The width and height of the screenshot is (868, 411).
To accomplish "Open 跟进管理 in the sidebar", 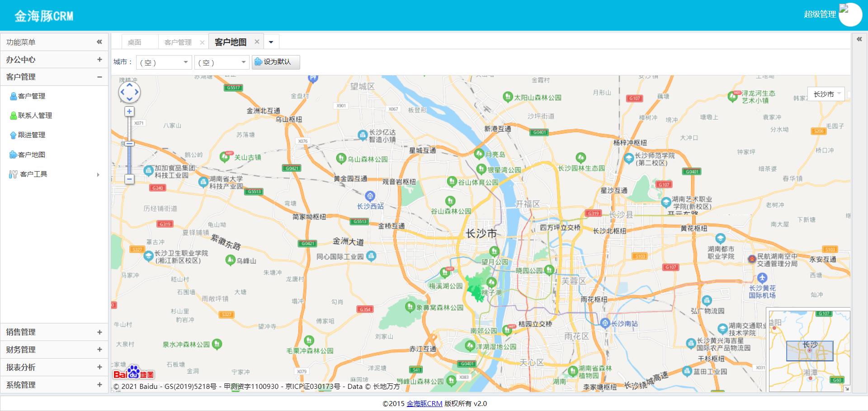I will click(32, 135).
